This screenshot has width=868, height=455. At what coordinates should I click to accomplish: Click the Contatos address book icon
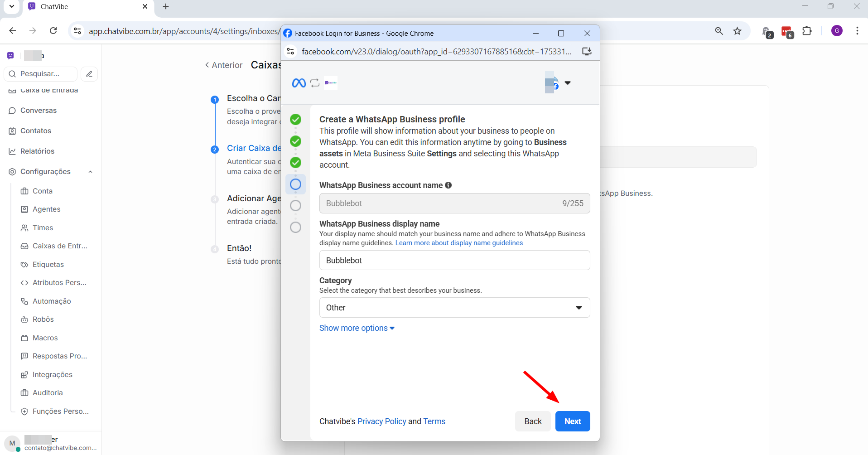(x=12, y=131)
